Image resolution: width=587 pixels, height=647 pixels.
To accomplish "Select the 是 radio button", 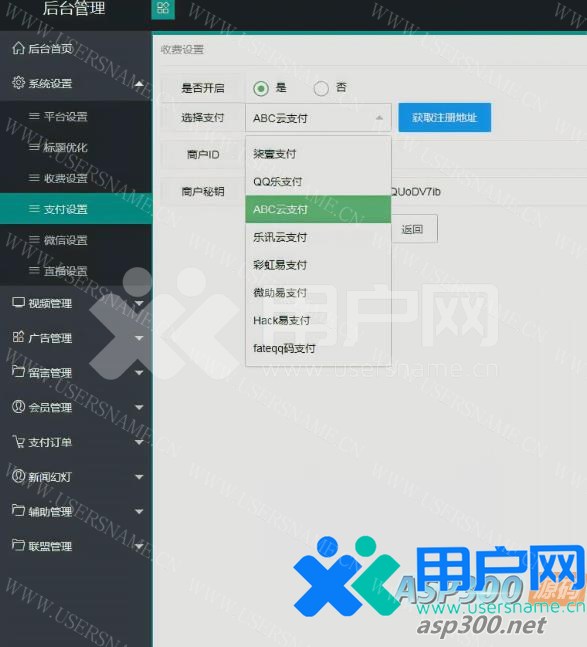I will (261, 88).
